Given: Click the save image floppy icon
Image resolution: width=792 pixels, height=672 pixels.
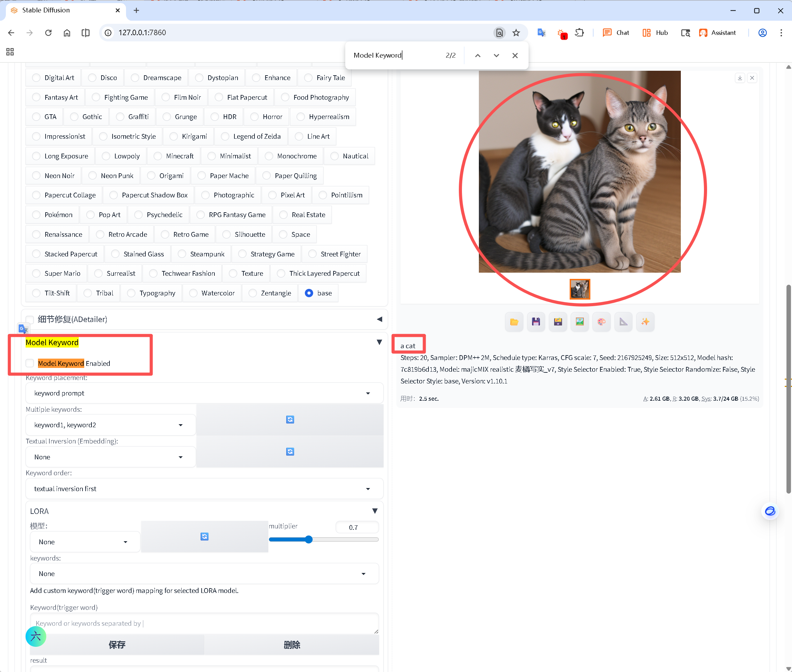Looking at the screenshot, I should [x=536, y=322].
